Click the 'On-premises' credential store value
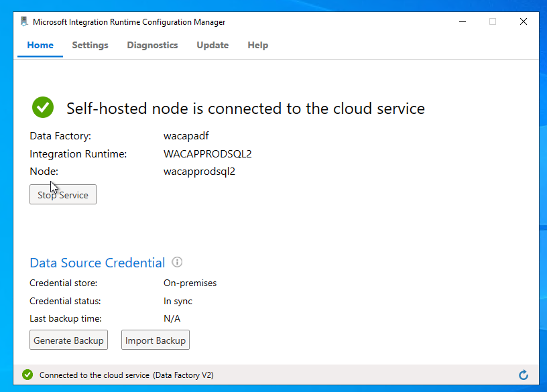This screenshot has height=392, width=547. (190, 283)
